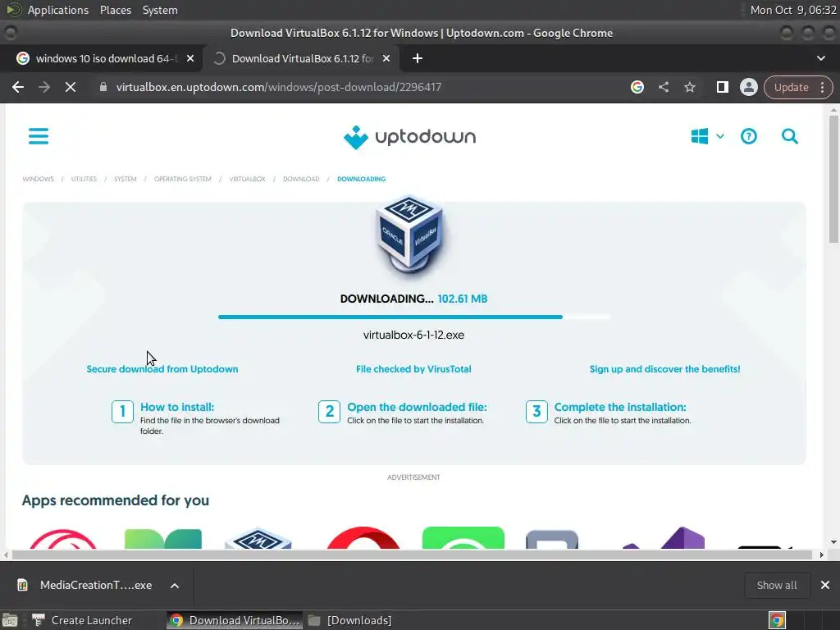840x630 pixels.
Task: Go to VIRTUALBOX breadcrumb
Action: click(x=247, y=179)
